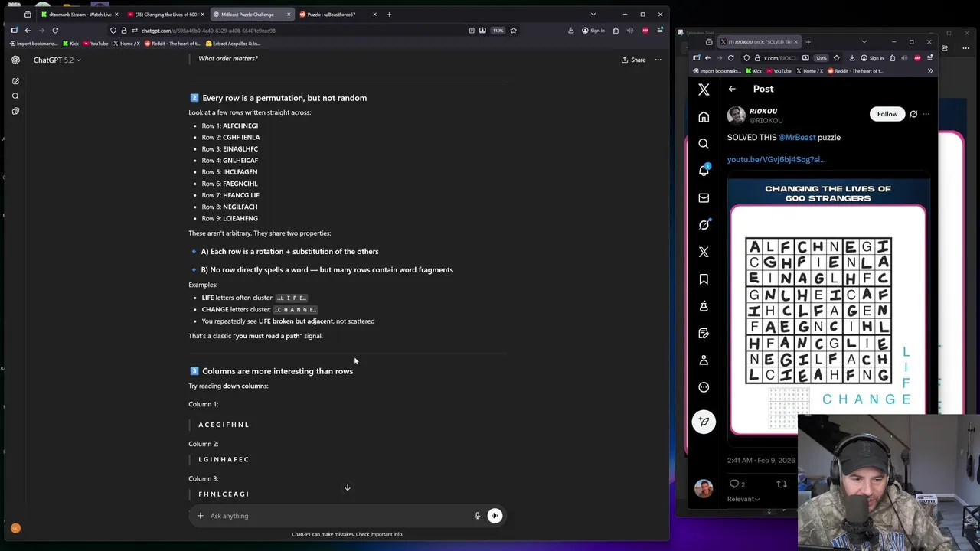Open the three-dot conversation options menu in ChatGPT
This screenshot has height=551, width=980.
point(658,60)
